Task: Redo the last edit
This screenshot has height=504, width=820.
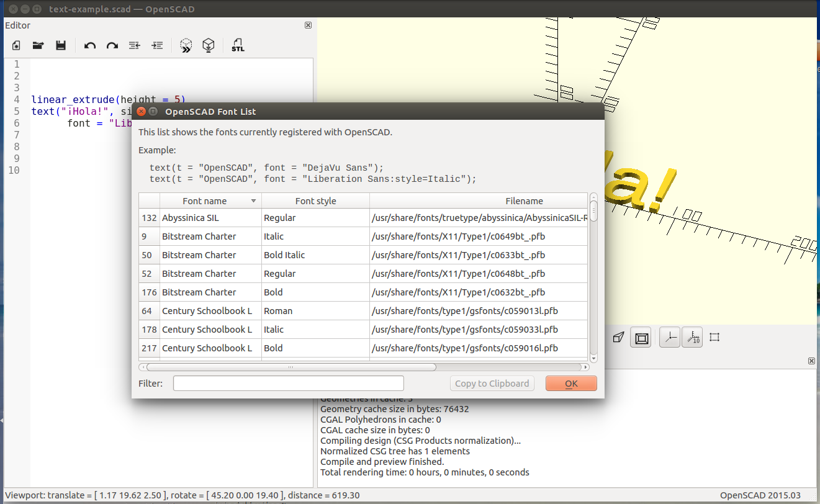Action: [112, 45]
